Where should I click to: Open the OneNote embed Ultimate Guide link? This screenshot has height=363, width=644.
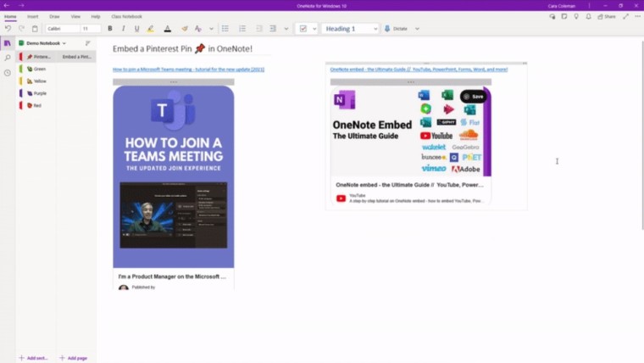point(419,70)
